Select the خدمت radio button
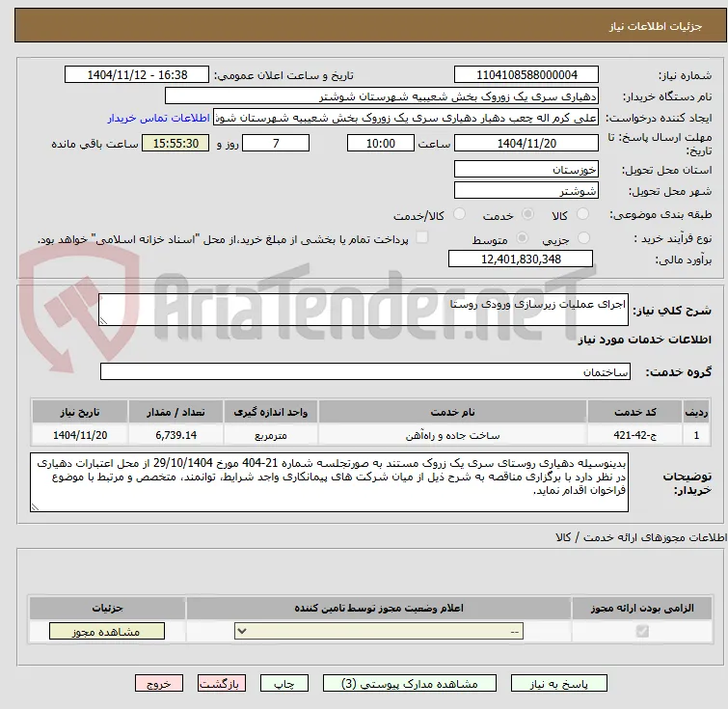The height and width of the screenshot is (709, 728). pos(527,214)
